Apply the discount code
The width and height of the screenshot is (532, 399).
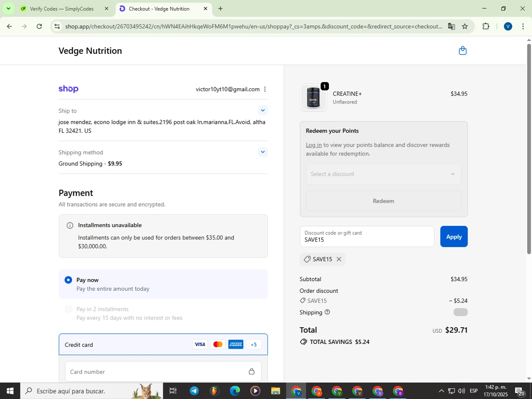(x=454, y=237)
